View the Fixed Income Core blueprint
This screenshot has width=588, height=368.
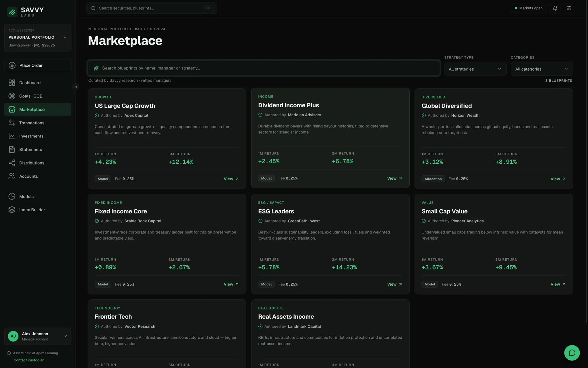(231, 284)
